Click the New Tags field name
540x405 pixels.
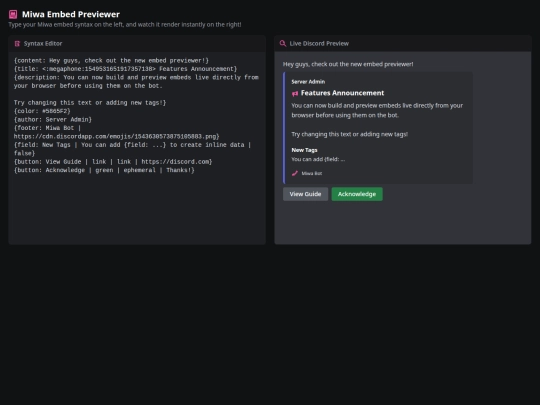[304, 150]
